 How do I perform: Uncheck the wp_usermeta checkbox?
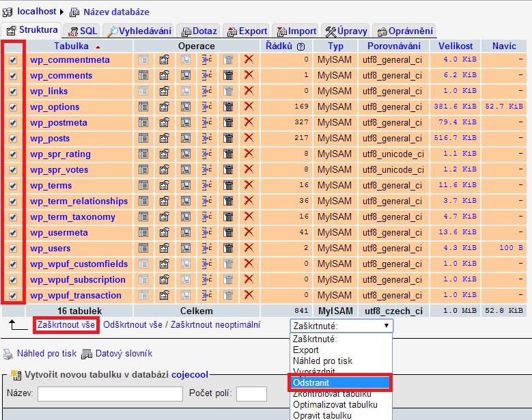coord(13,233)
